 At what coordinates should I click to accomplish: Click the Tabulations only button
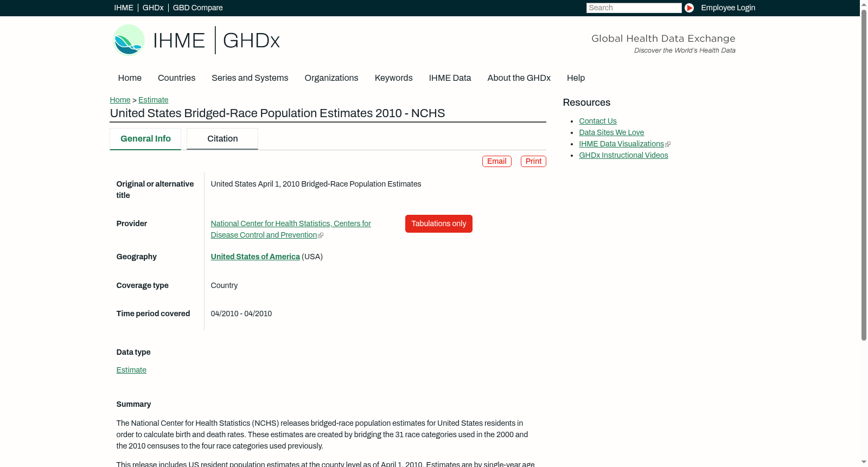(439, 224)
